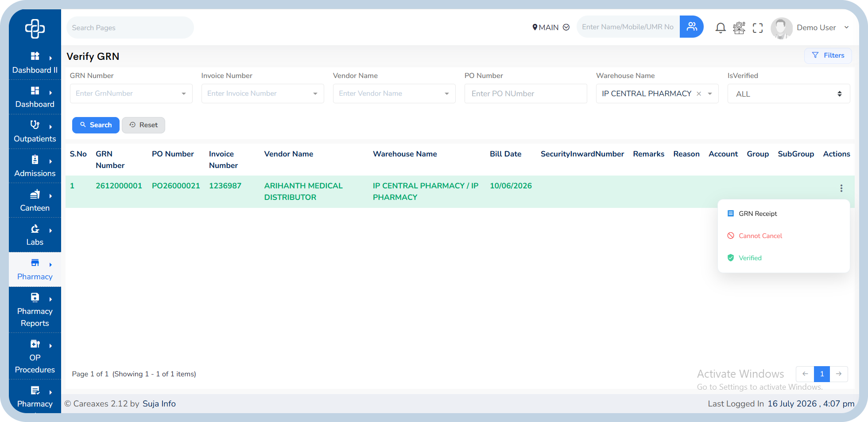Viewport: 868px width, 422px height.
Task: Expand the Dashboard II submenu arrow
Action: [50, 58]
